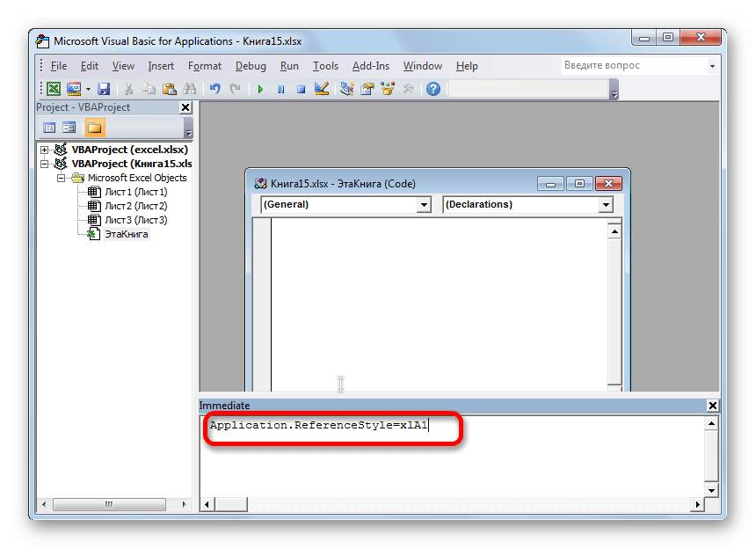
Task: Open Visual Basic Help question mark icon
Action: [x=433, y=89]
